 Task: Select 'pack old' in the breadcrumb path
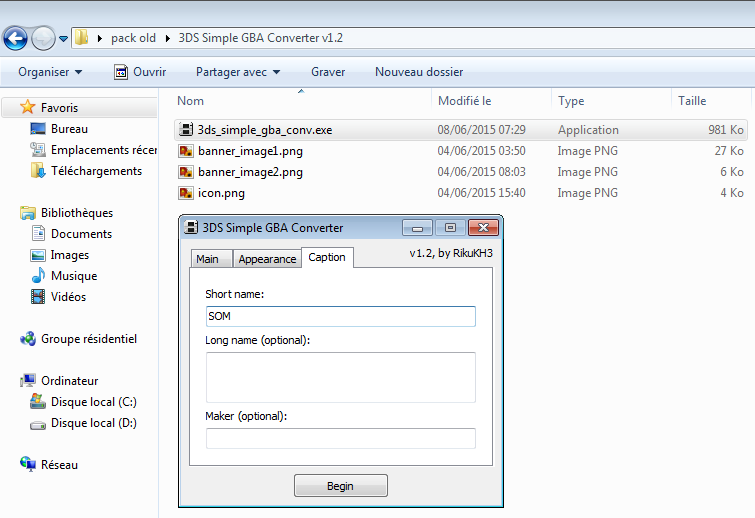(x=133, y=38)
